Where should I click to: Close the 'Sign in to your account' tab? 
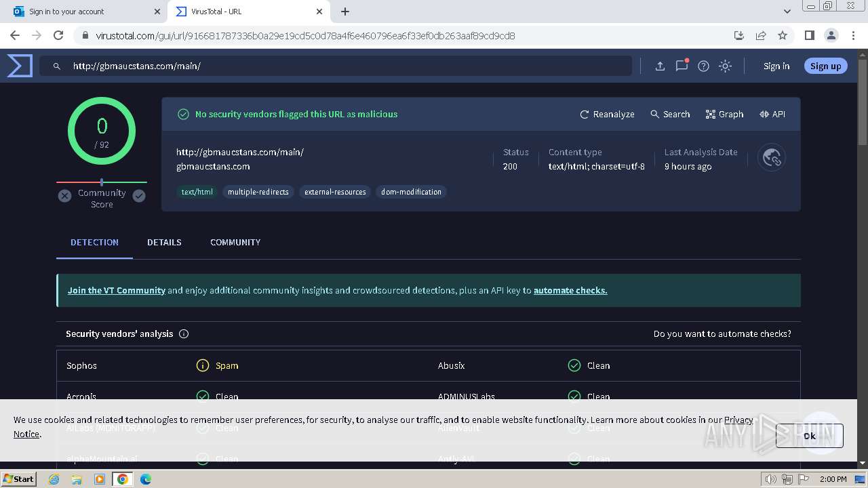pyautogui.click(x=157, y=12)
